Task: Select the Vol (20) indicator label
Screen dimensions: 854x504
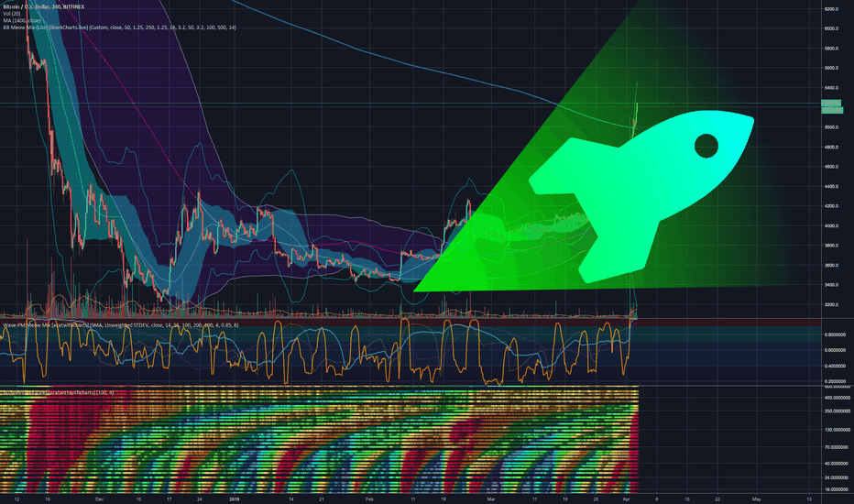Action: 11,14
